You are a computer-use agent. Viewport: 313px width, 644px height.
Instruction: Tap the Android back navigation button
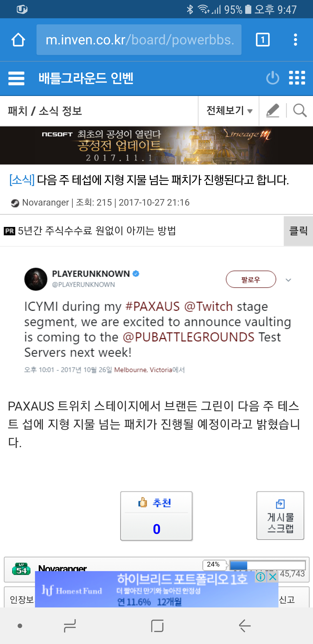[x=245, y=626]
